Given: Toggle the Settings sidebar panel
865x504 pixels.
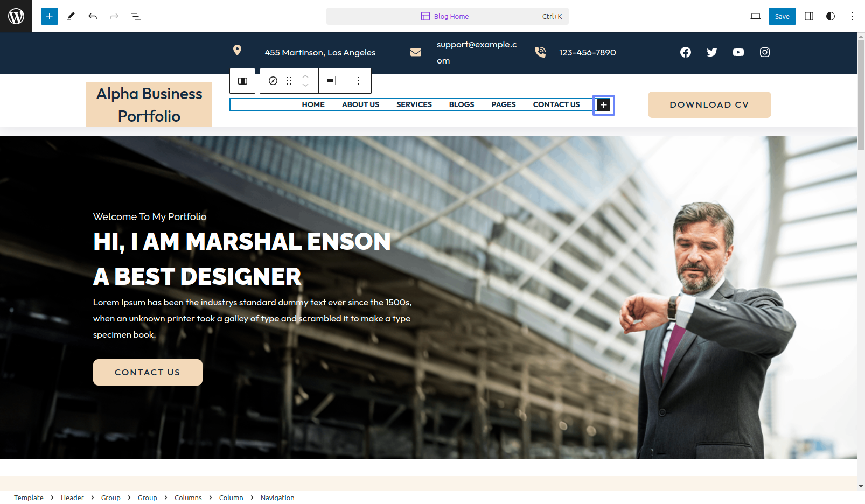Looking at the screenshot, I should pyautogui.click(x=809, y=16).
